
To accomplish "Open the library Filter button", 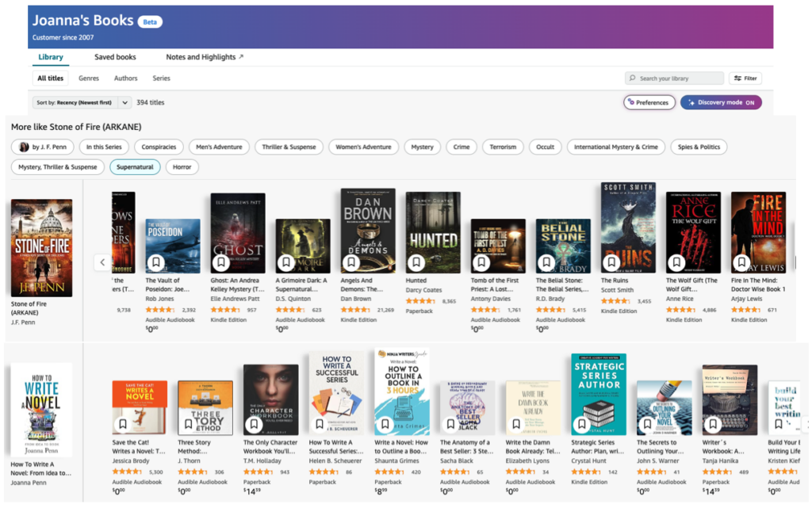I will (x=745, y=78).
